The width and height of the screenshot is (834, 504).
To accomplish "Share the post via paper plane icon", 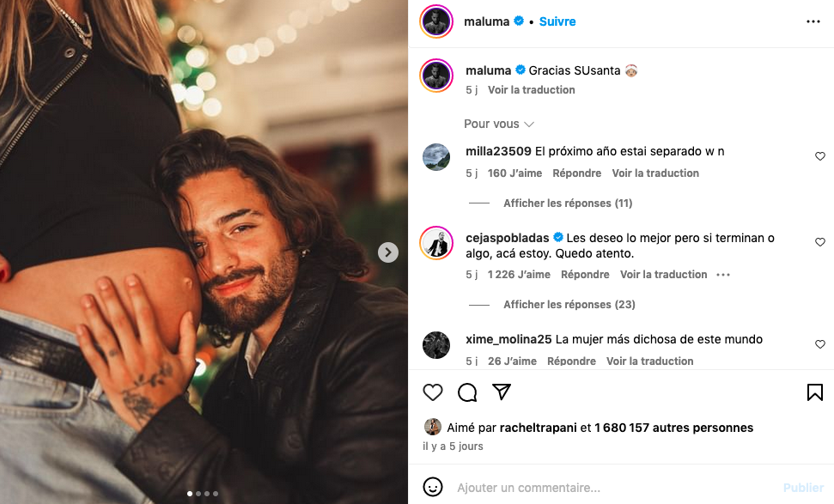I will [502, 392].
